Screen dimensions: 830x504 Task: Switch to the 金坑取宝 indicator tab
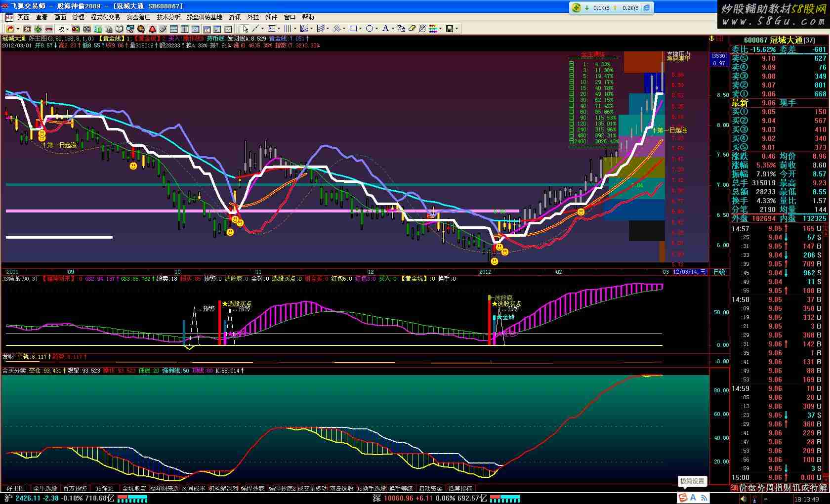tap(134, 489)
